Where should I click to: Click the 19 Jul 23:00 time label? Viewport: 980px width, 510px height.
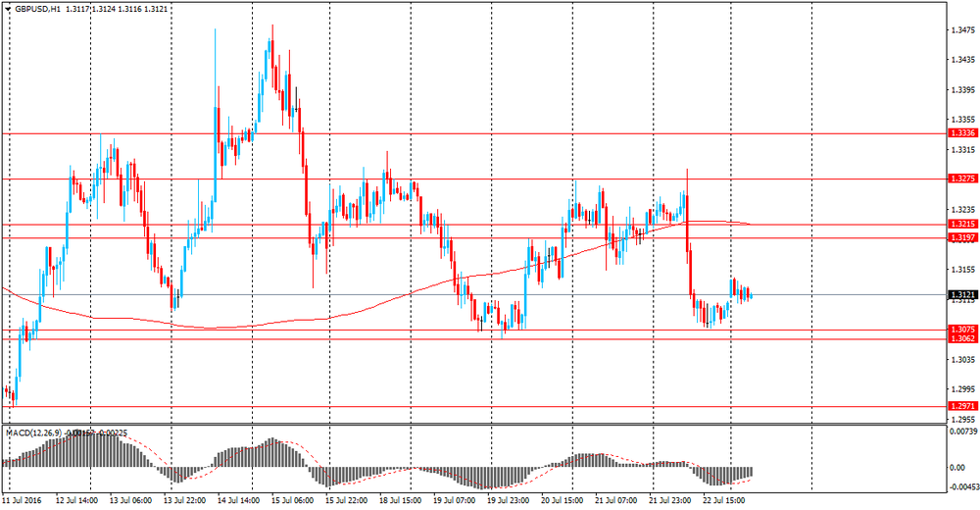point(508,500)
